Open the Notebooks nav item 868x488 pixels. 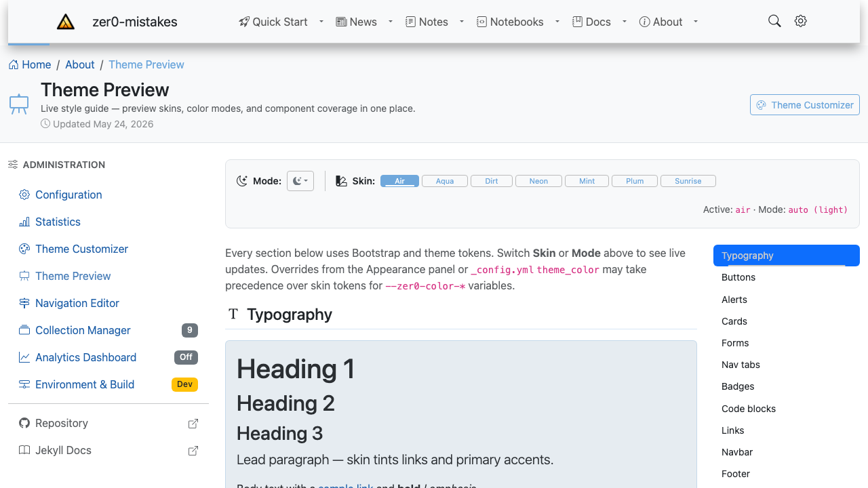(x=510, y=22)
